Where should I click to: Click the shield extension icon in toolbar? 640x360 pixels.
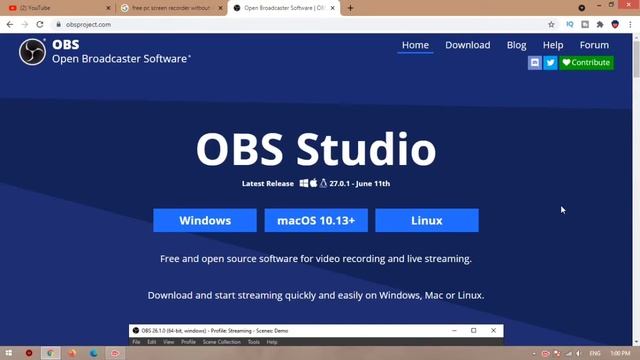(615, 24)
